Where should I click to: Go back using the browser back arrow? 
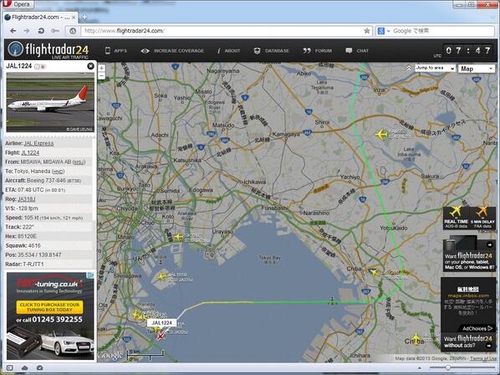tap(13, 31)
